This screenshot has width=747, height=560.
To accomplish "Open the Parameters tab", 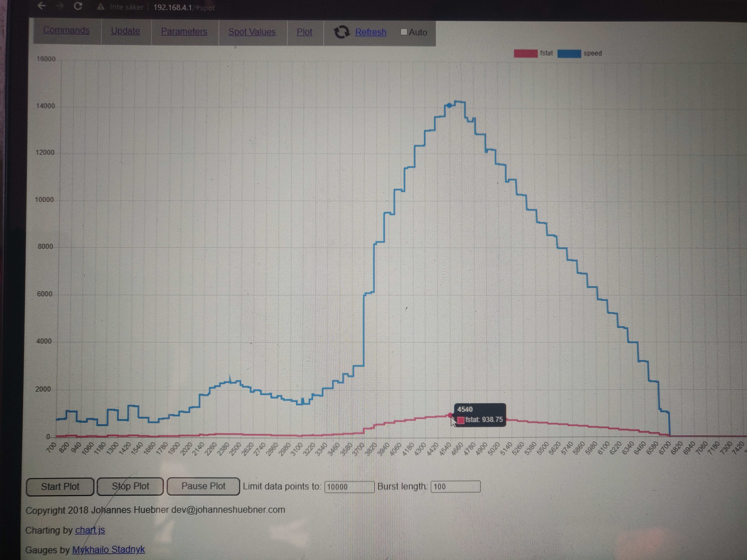I will click(184, 31).
